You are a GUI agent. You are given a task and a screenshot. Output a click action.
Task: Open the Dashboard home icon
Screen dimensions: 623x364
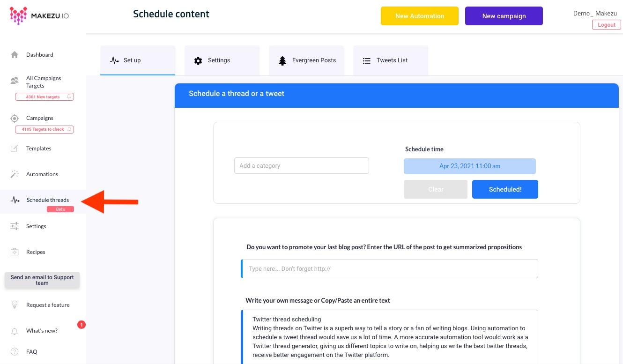click(15, 55)
